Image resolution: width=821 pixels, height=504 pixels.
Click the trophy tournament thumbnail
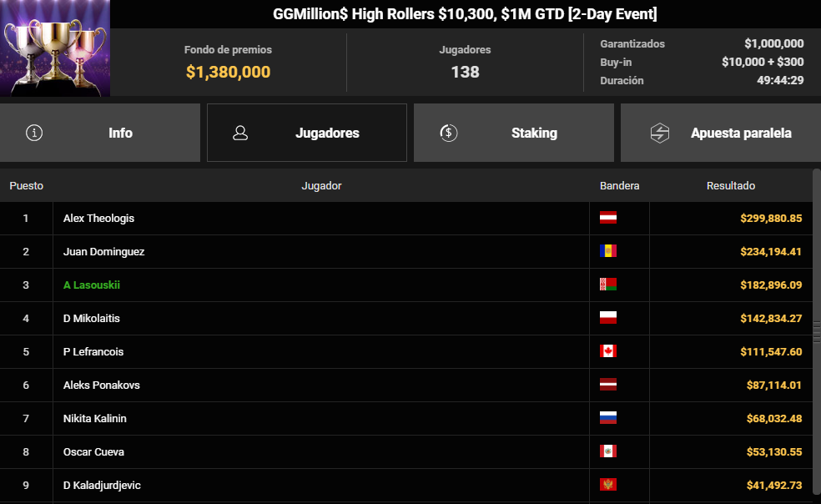[55, 48]
